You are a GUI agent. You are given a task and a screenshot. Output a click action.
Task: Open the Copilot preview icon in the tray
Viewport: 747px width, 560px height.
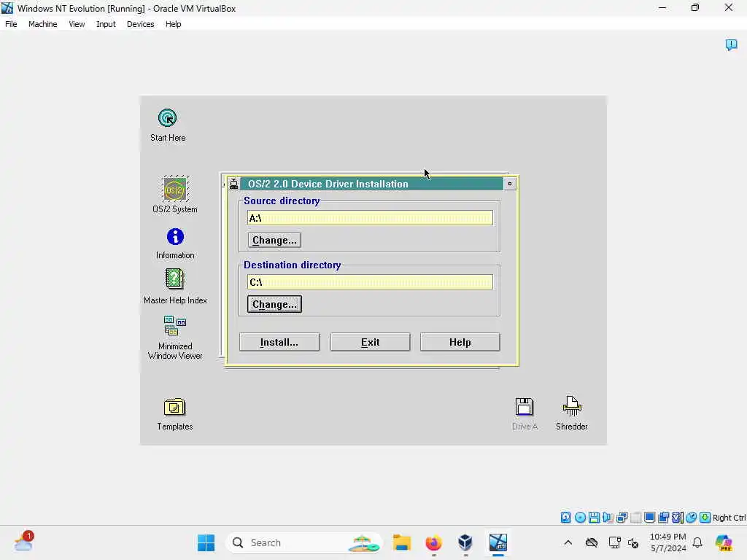(724, 542)
